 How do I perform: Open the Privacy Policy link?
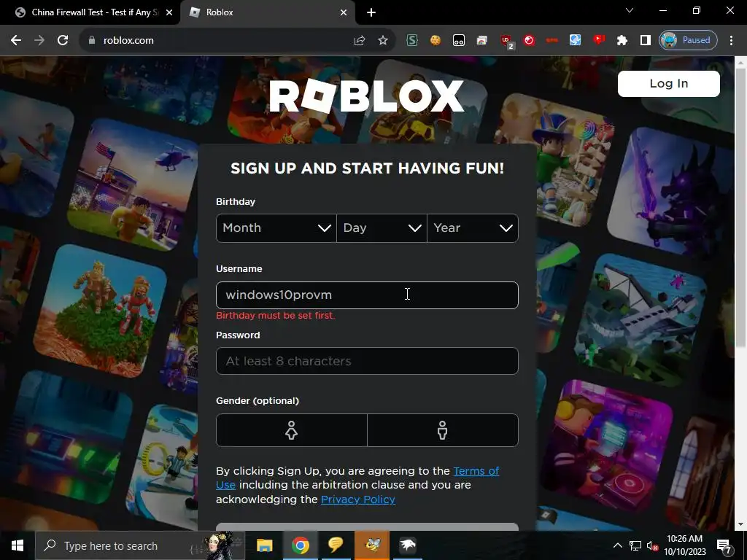(x=357, y=499)
